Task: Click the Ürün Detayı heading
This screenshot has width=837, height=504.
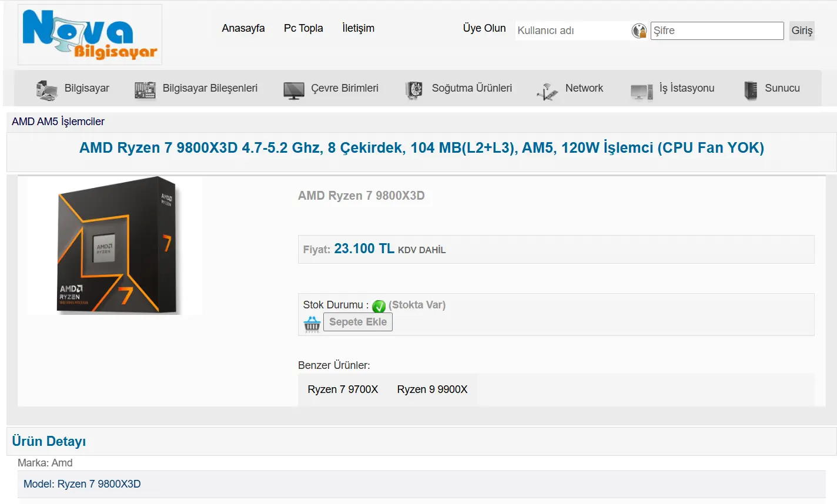Action: 49,441
